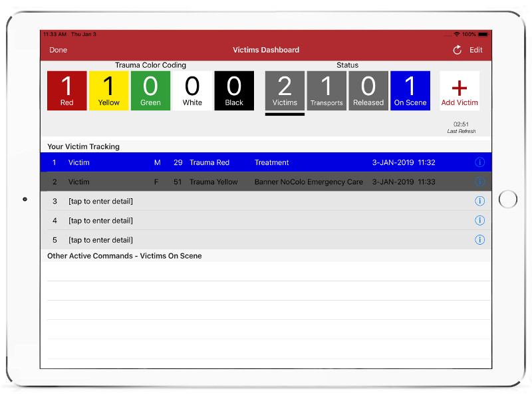Switch to the Victims status tab

pos(285,90)
